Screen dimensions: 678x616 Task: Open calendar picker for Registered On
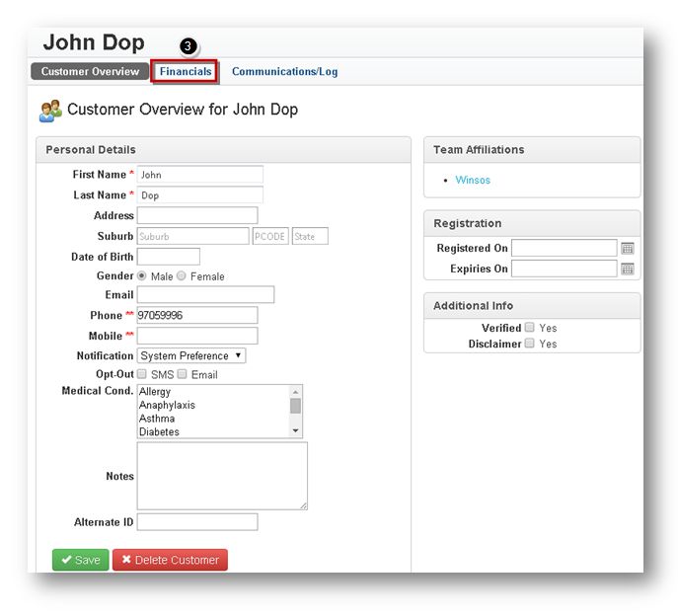627,249
